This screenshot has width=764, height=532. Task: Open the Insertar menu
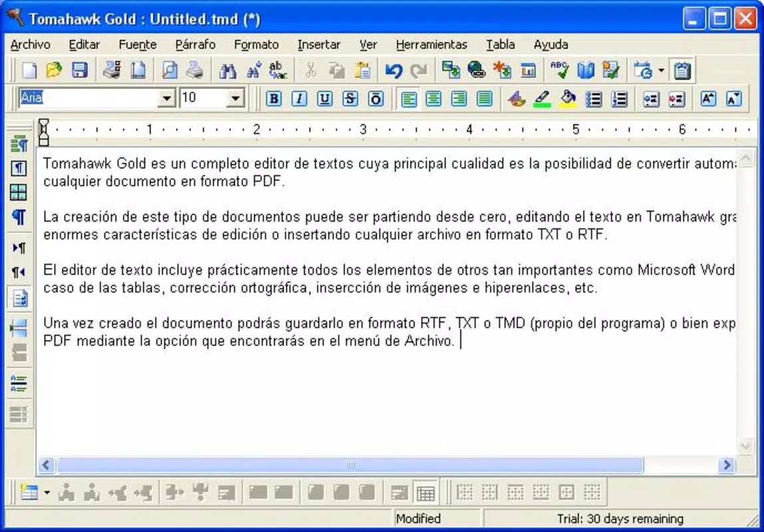click(319, 45)
